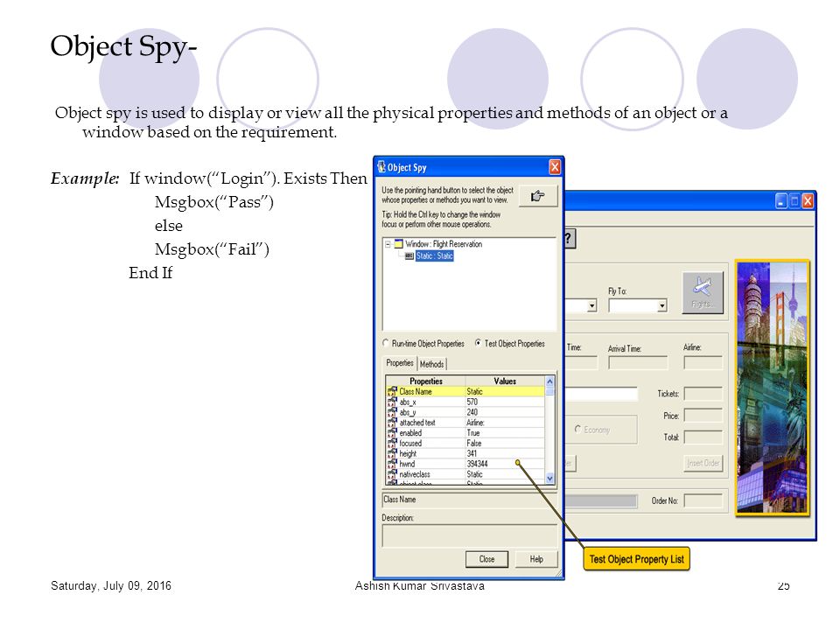Click the pointing hand button in Object Spy
The image size is (840, 630).
tap(538, 196)
